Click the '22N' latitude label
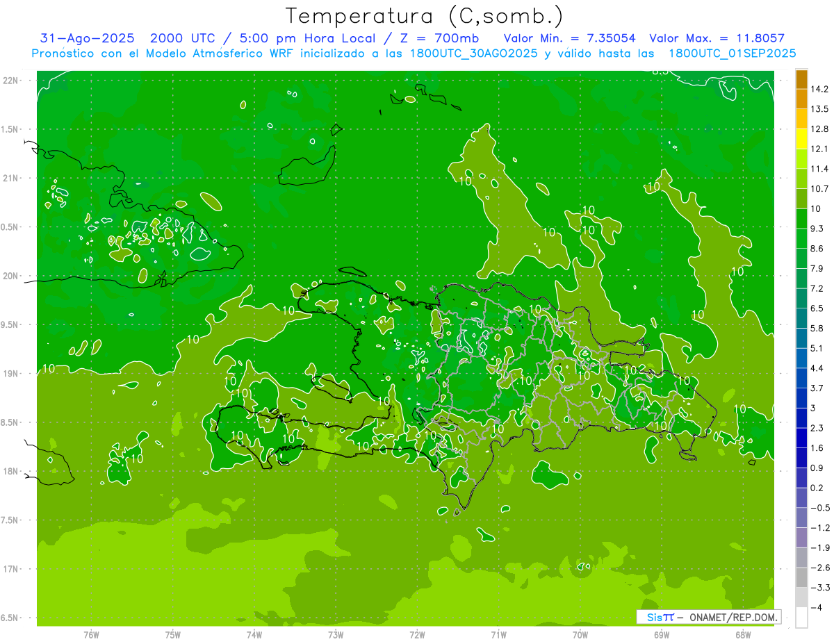The image size is (834, 644). tap(10, 80)
